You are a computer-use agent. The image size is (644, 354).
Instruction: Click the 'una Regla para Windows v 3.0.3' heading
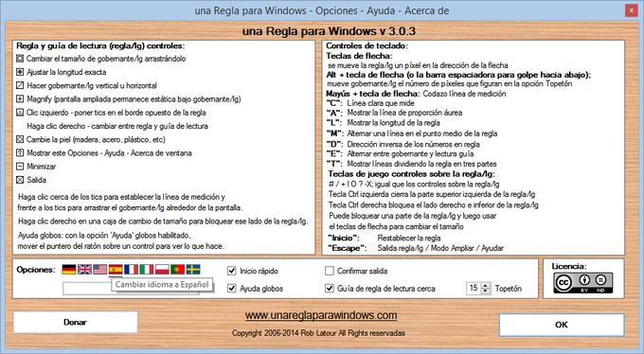[329, 31]
